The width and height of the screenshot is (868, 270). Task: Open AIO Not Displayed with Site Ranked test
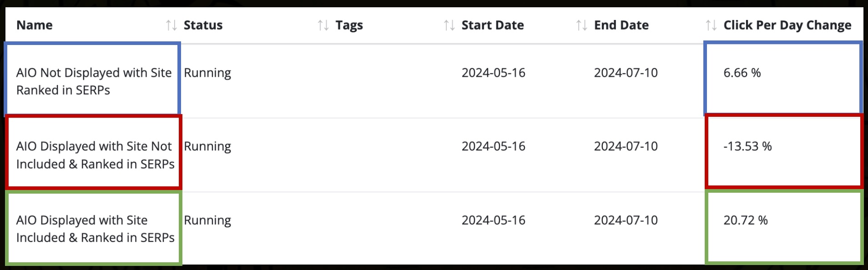[x=94, y=81]
